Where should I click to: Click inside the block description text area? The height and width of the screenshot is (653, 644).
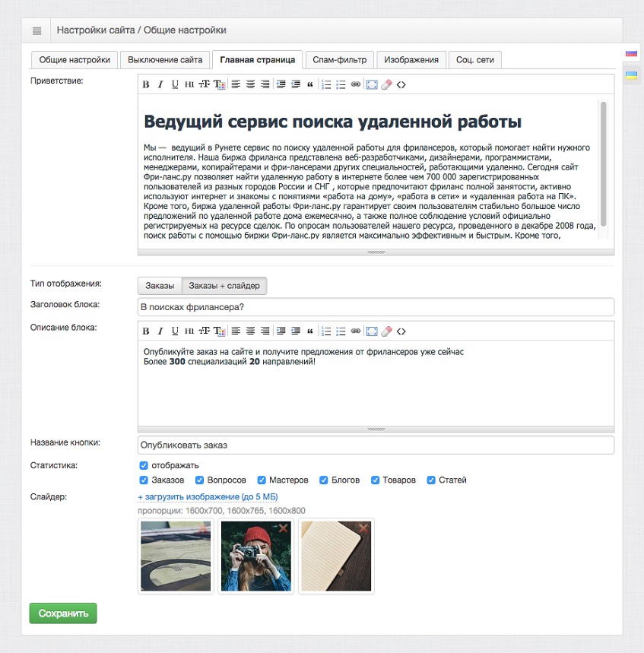click(376, 383)
